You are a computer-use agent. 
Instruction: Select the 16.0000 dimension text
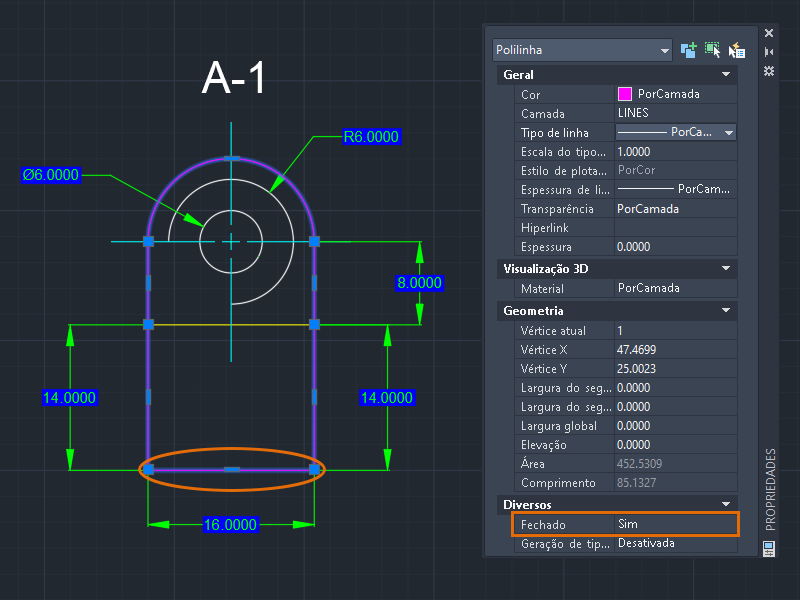point(230,525)
